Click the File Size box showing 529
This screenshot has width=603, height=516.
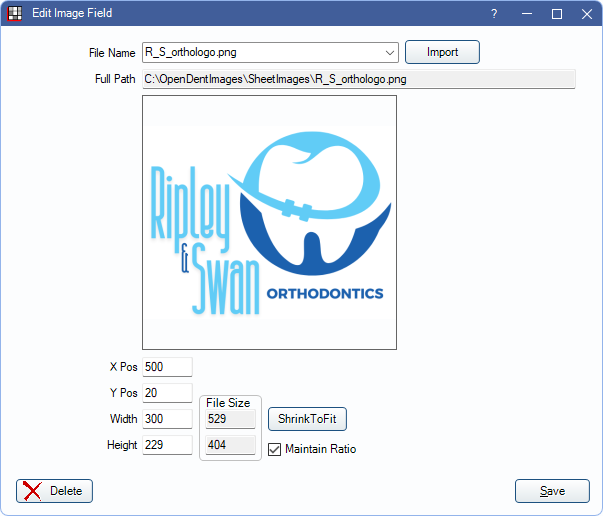pos(230,419)
